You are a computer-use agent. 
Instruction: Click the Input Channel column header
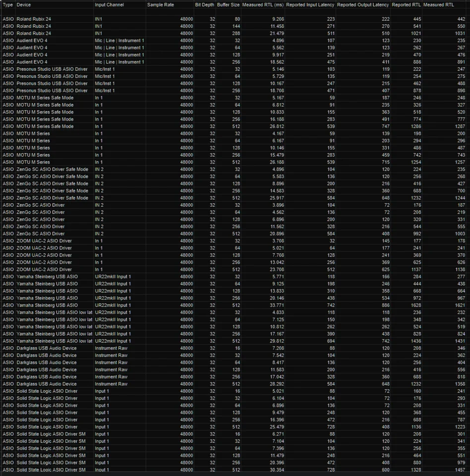[x=110, y=4]
